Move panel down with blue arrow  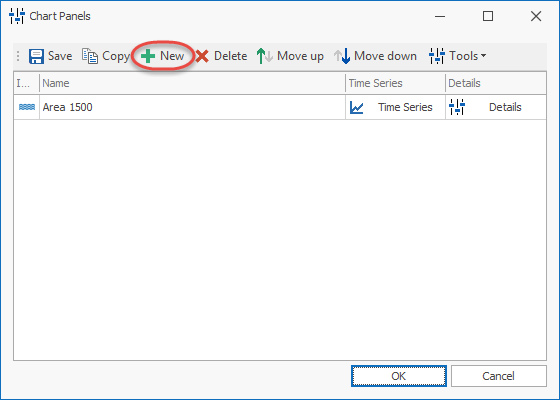375,56
